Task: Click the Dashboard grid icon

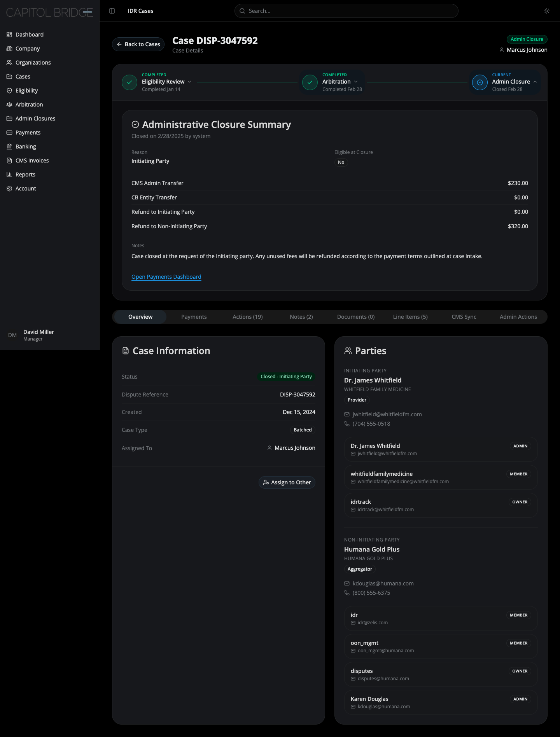Action: pyautogui.click(x=9, y=35)
